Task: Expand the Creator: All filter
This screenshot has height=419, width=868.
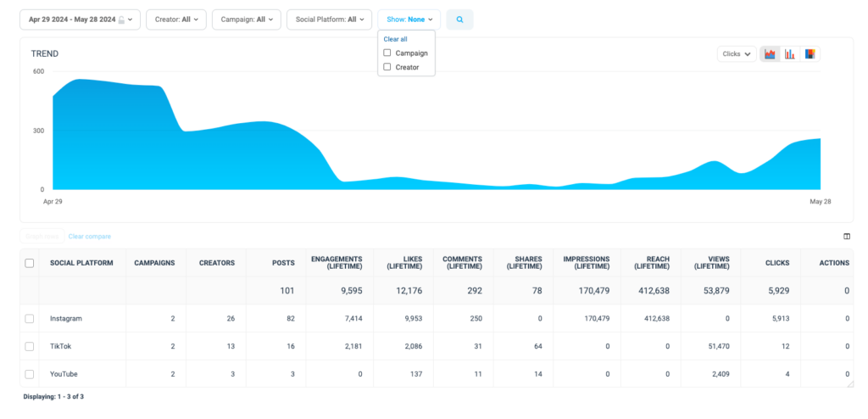Action: click(x=176, y=20)
